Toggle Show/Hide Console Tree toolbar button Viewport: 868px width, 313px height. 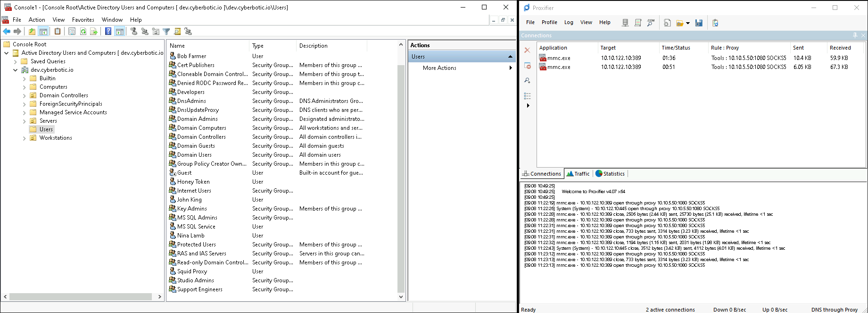coord(43,32)
